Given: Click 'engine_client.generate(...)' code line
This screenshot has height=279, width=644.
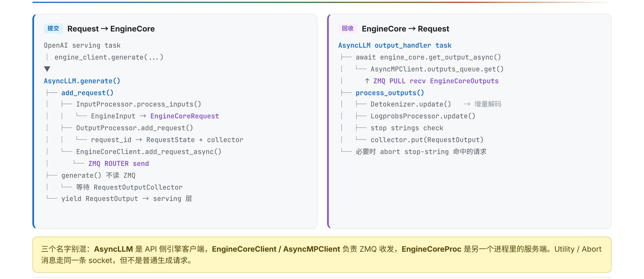Looking at the screenshot, I should tap(109, 57).
